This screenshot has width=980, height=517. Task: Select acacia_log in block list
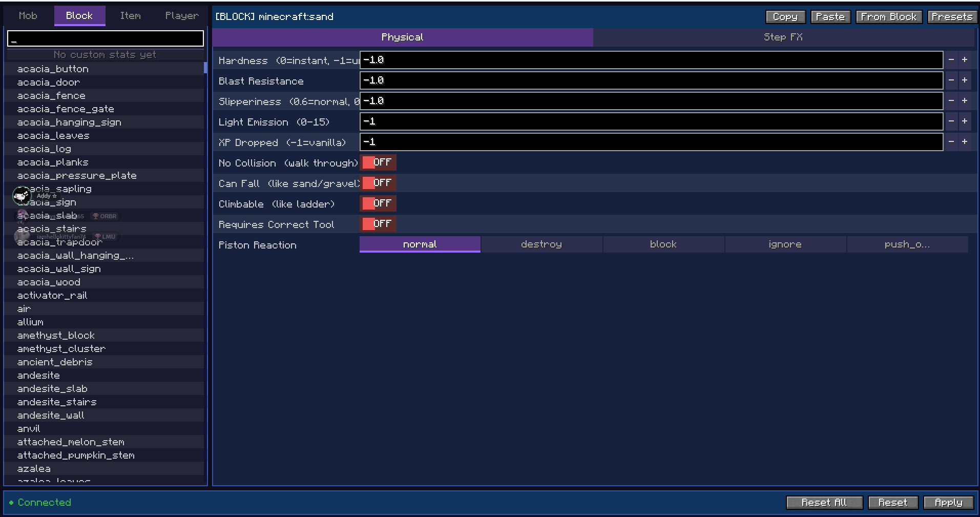[x=104, y=149]
